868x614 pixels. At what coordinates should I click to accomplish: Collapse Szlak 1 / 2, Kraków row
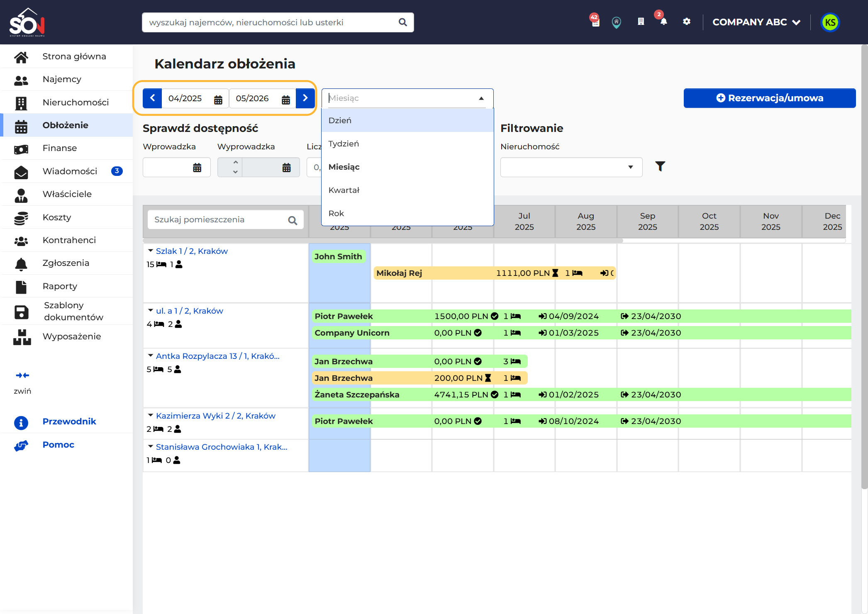click(x=151, y=251)
